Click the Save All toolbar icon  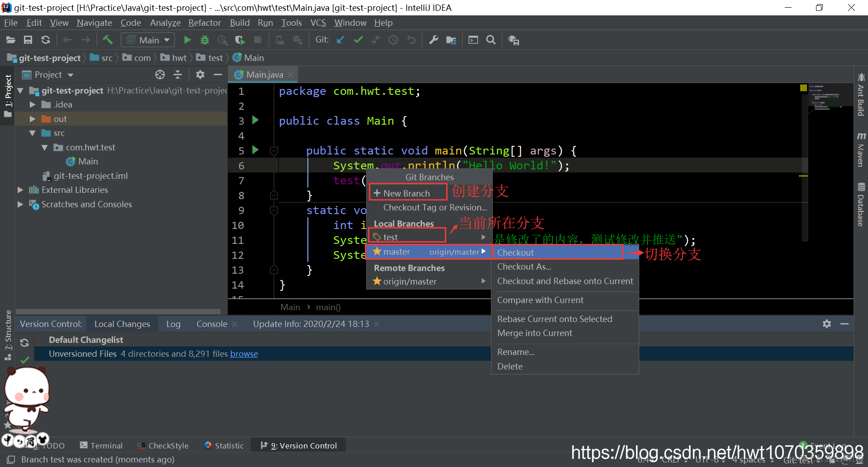[28, 40]
